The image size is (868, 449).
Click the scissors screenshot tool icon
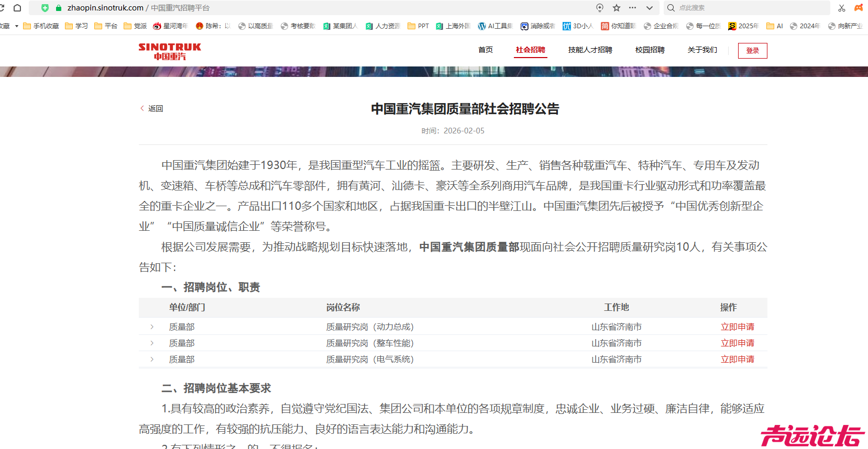coord(842,8)
